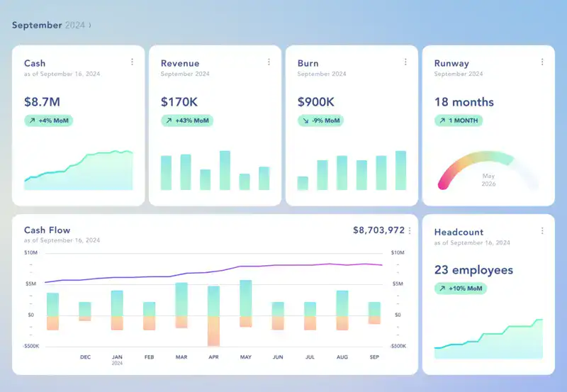567x392 pixels.
Task: Click the $8,703,972 Cash Flow total
Action: pos(378,230)
